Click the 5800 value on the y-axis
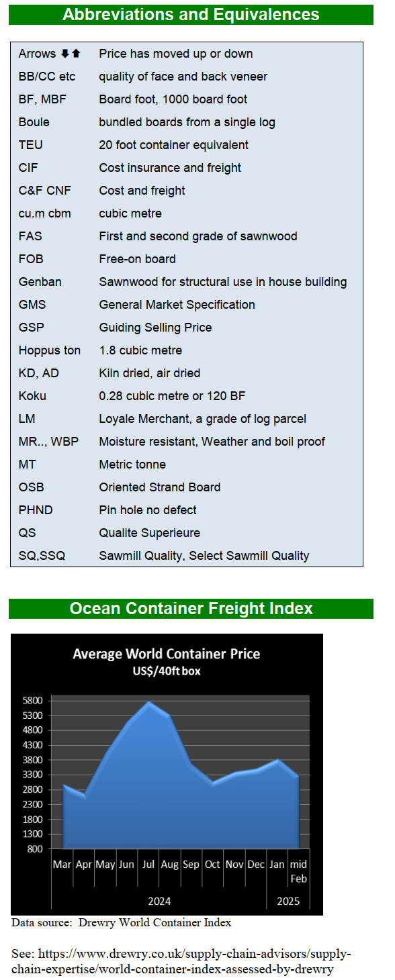This screenshot has width=395, height=980. pos(33,700)
